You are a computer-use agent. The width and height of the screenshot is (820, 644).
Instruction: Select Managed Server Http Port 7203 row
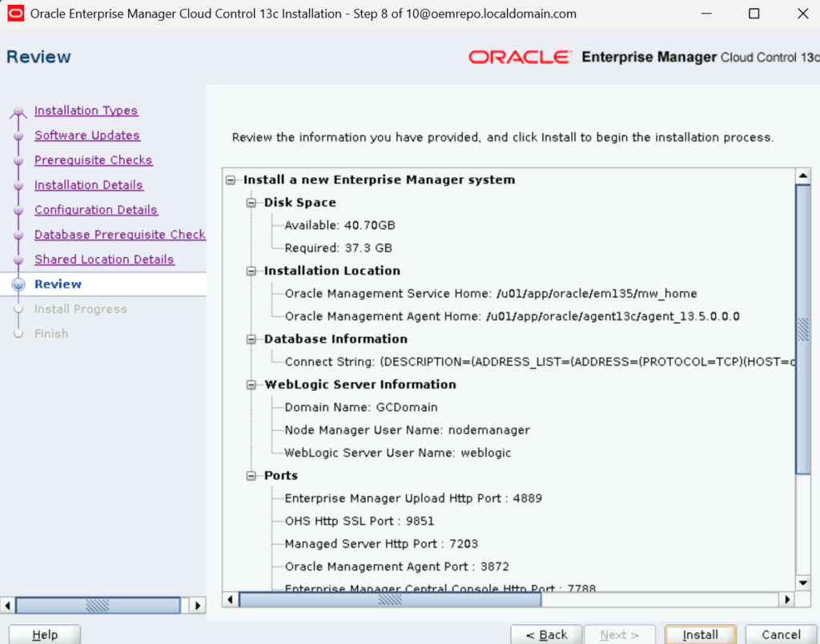coord(381,544)
